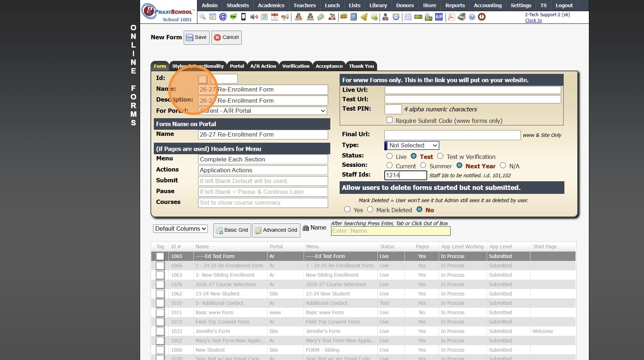Image resolution: width=644 pixels, height=360 pixels.
Task: Select the N/A session radio button
Action: coord(503,165)
